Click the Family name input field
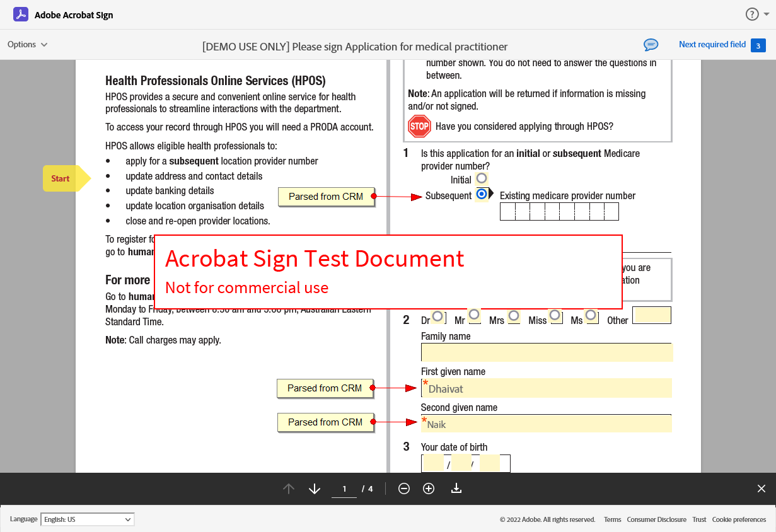This screenshot has width=776, height=532. 547,352
